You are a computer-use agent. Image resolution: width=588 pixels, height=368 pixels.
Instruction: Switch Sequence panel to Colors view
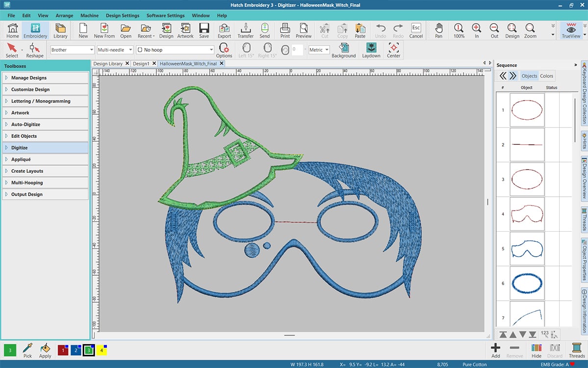click(x=547, y=76)
